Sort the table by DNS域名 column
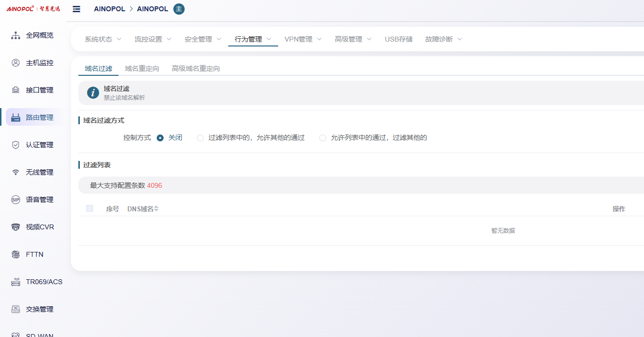 point(156,209)
